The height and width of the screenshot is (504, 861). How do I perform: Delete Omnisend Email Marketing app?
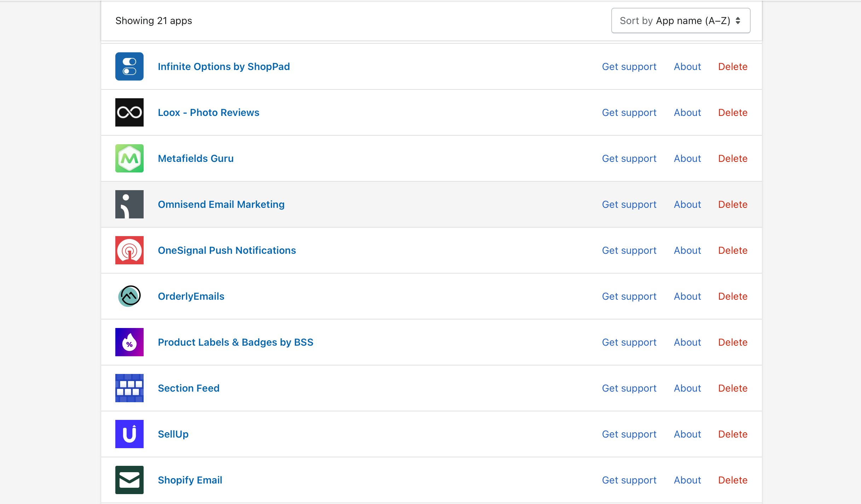click(733, 204)
